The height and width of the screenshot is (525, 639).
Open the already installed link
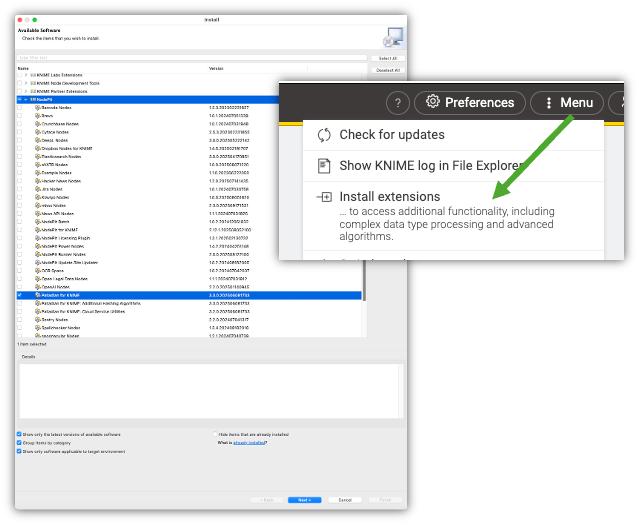pyautogui.click(x=249, y=443)
